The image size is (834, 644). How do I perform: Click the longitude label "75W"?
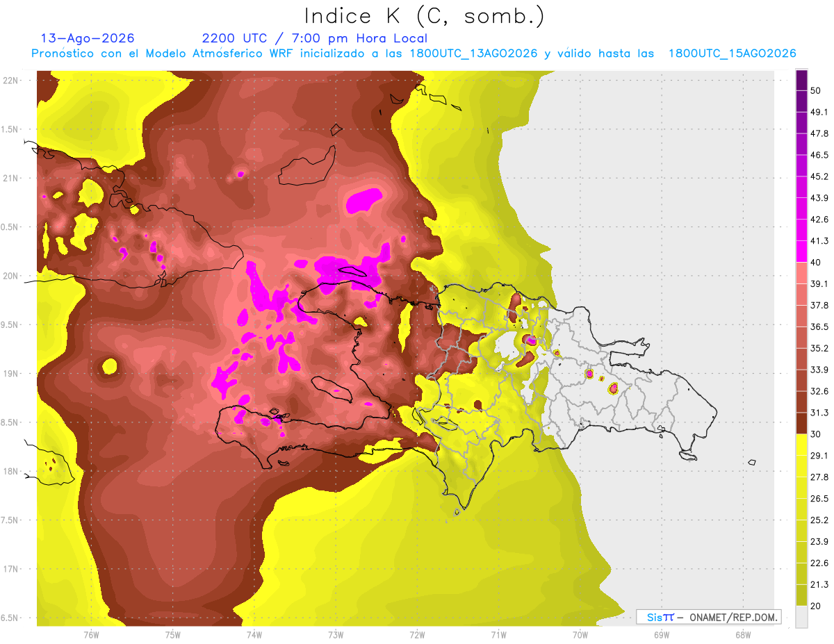click(x=173, y=634)
